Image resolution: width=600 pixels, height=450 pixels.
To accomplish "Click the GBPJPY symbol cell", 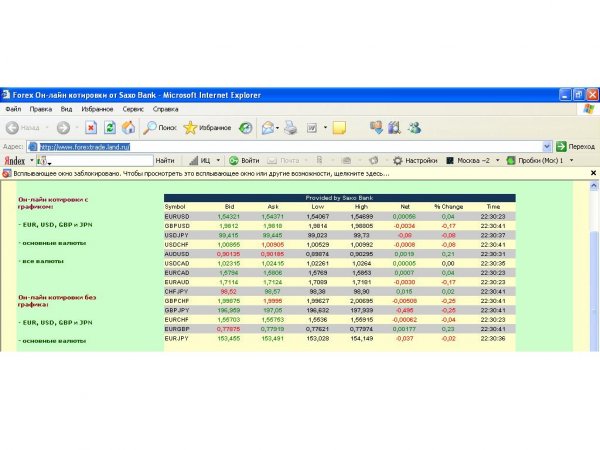I will tap(177, 310).
